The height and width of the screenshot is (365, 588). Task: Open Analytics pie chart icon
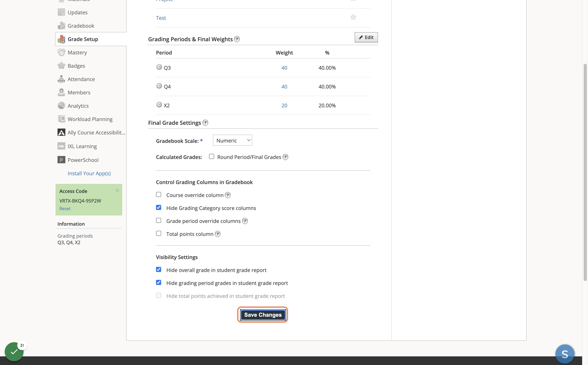pos(61,106)
